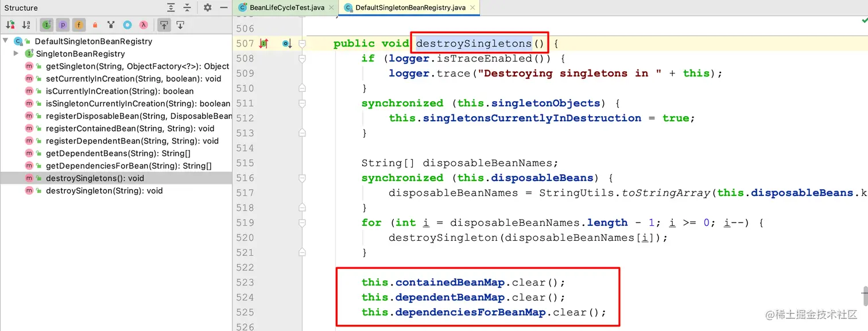Click class icon of DefaultSingletonBeanRegistry node

[x=18, y=41]
